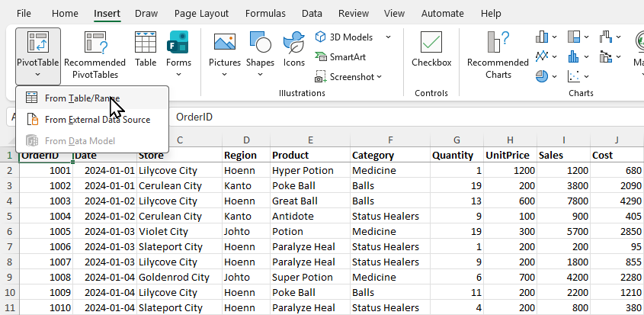644x315 pixels.
Task: Expand the scatter chart dropdown arrow
Action: pos(586,76)
